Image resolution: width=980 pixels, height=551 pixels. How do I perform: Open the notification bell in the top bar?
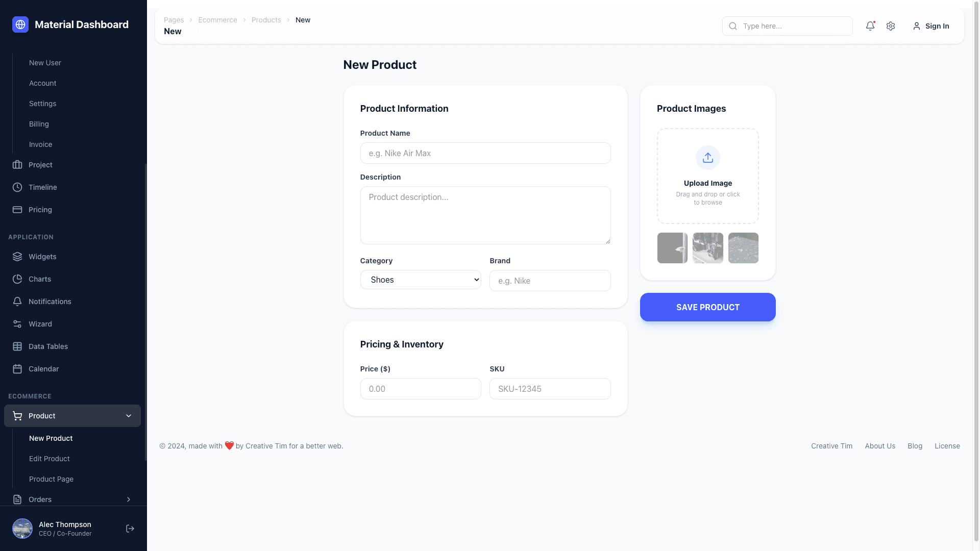coord(870,26)
